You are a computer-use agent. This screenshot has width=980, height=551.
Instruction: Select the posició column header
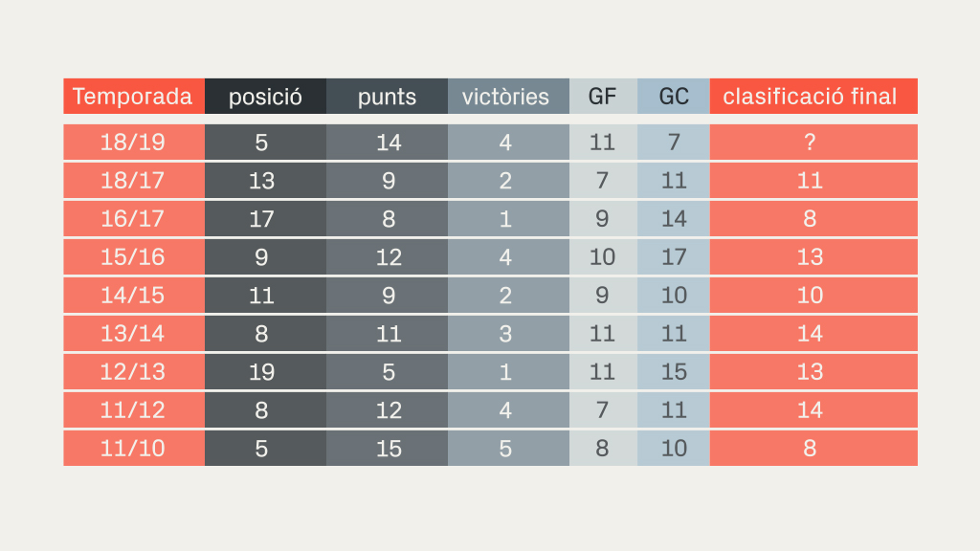266,97
